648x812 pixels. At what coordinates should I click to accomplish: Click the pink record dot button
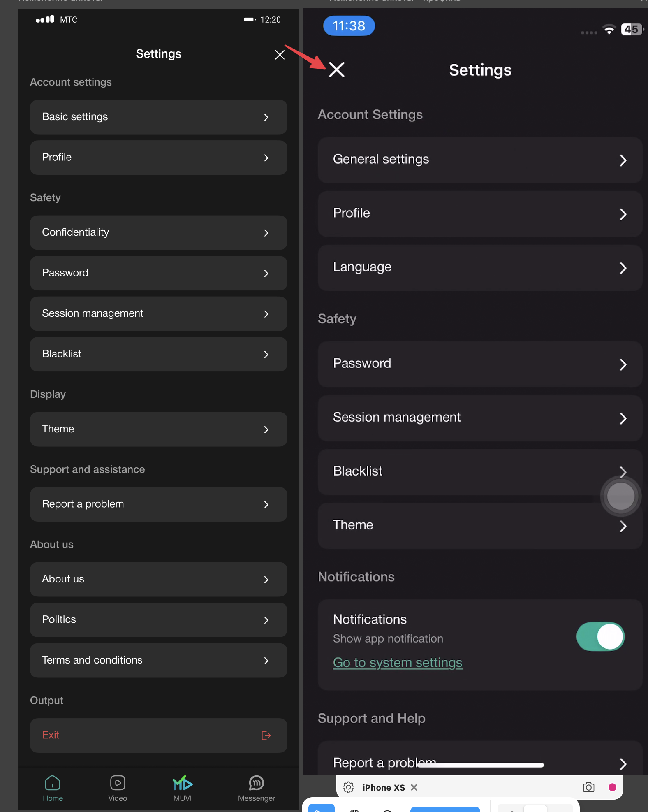[x=612, y=787]
